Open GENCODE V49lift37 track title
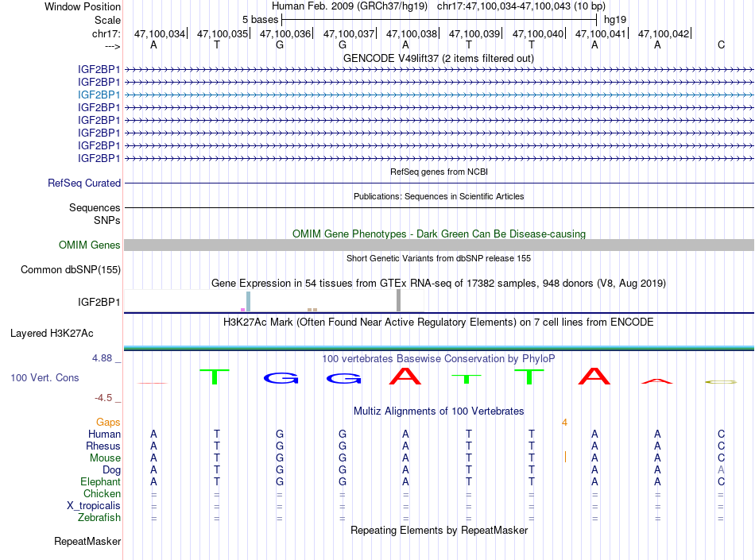 click(x=438, y=59)
